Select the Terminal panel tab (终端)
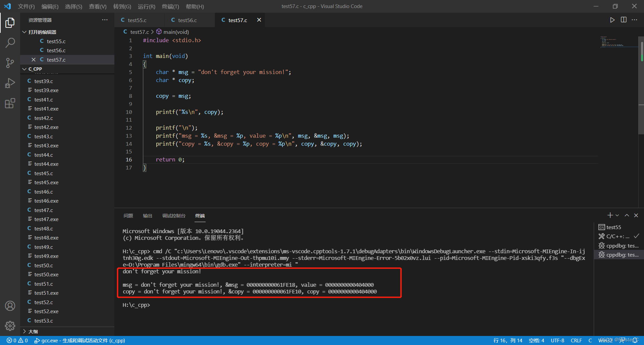 [200, 216]
